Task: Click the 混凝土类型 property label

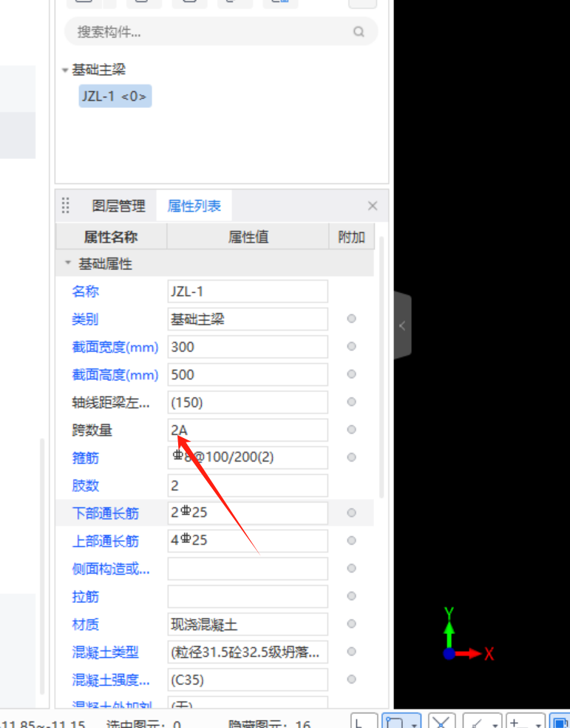Action: click(x=105, y=653)
